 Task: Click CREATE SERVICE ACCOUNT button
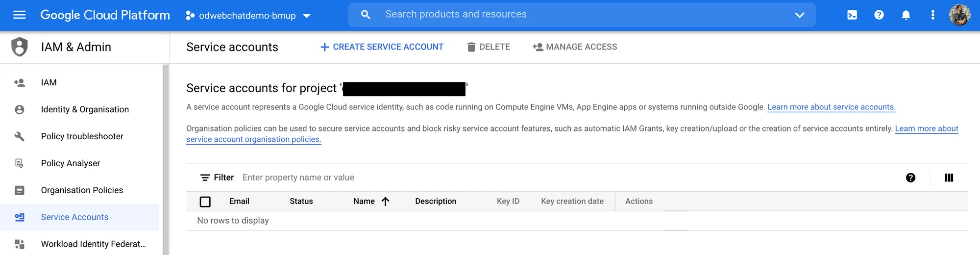382,47
